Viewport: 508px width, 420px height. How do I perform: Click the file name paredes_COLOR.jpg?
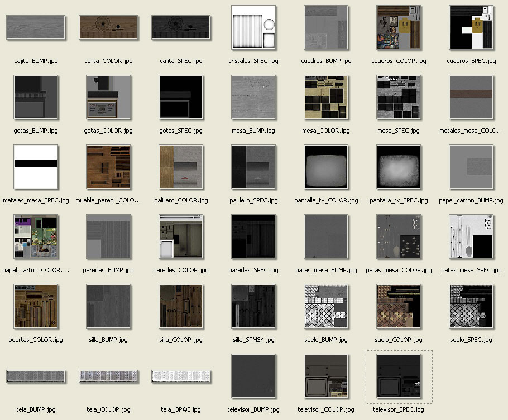click(181, 270)
